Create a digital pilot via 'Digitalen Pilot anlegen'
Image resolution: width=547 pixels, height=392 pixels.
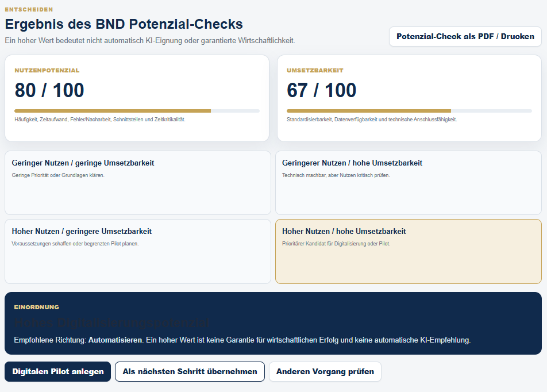(x=58, y=371)
